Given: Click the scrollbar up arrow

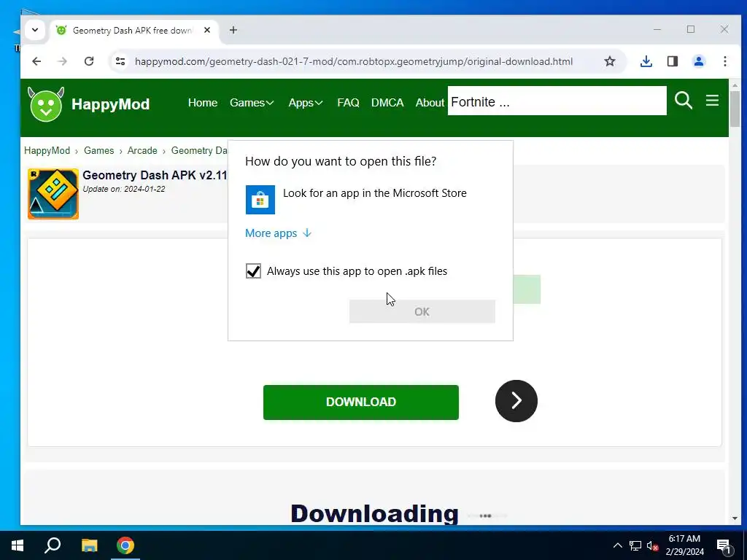Looking at the screenshot, I should tap(735, 85).
